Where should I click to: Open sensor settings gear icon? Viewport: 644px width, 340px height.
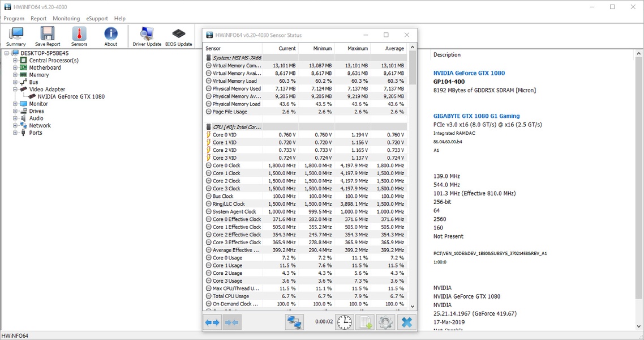pos(385,322)
